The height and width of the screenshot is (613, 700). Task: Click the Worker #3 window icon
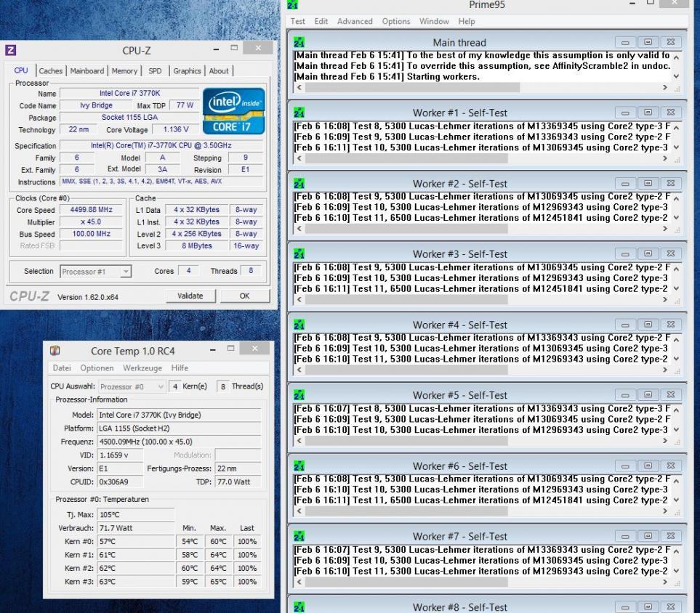pos(299,254)
